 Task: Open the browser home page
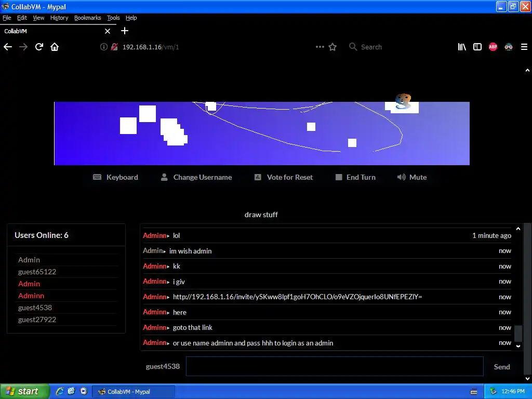coord(55,47)
